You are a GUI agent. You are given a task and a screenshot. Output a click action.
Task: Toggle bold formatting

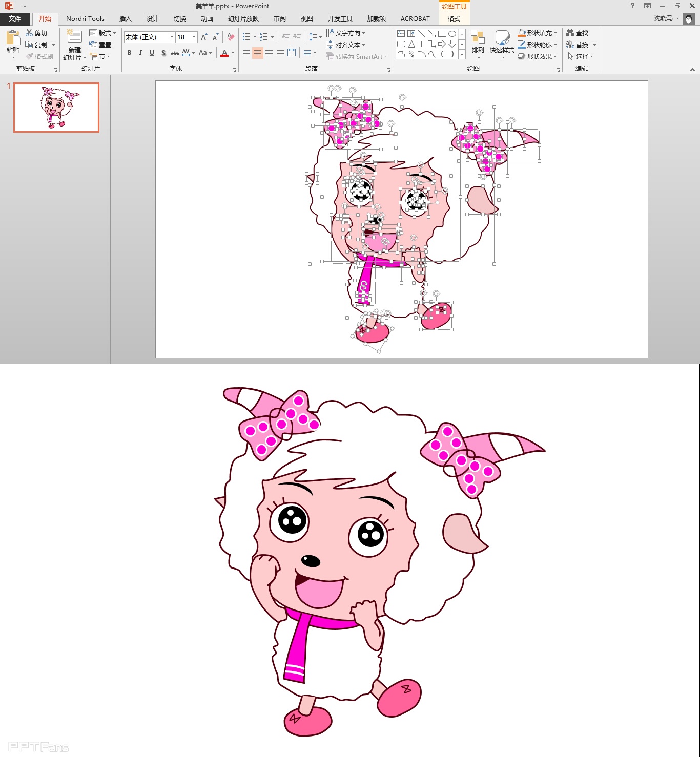coord(129,53)
